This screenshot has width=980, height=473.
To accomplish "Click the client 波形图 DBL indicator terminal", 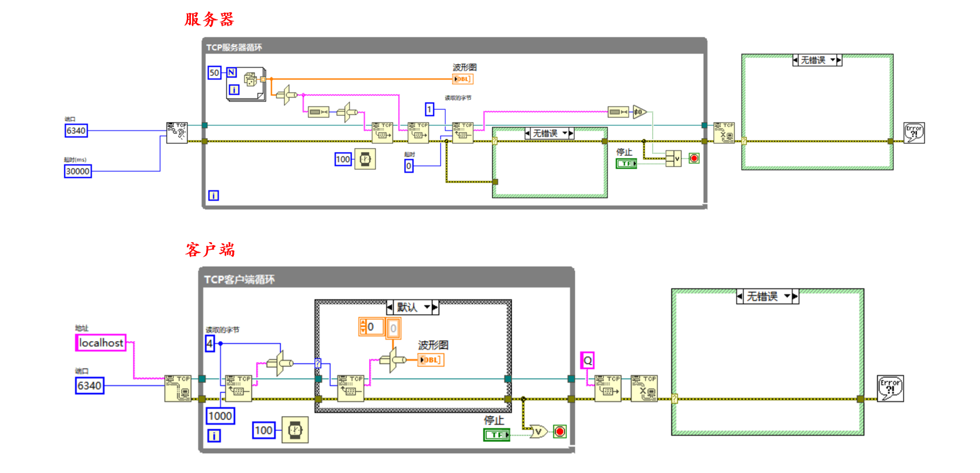I will (x=431, y=360).
